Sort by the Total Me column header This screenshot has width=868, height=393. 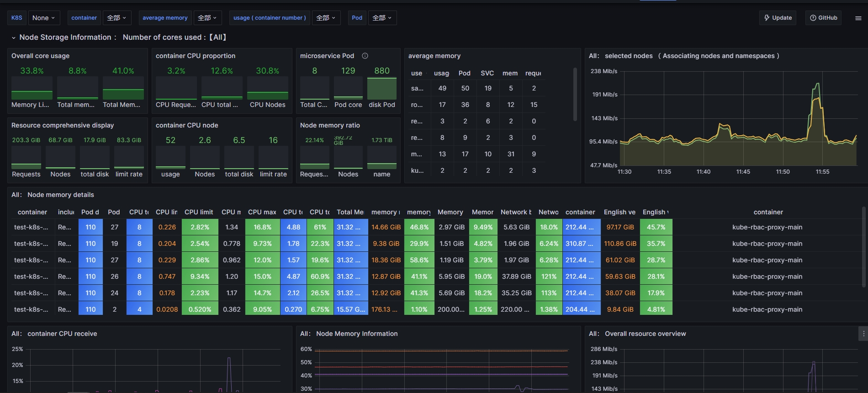coord(350,212)
